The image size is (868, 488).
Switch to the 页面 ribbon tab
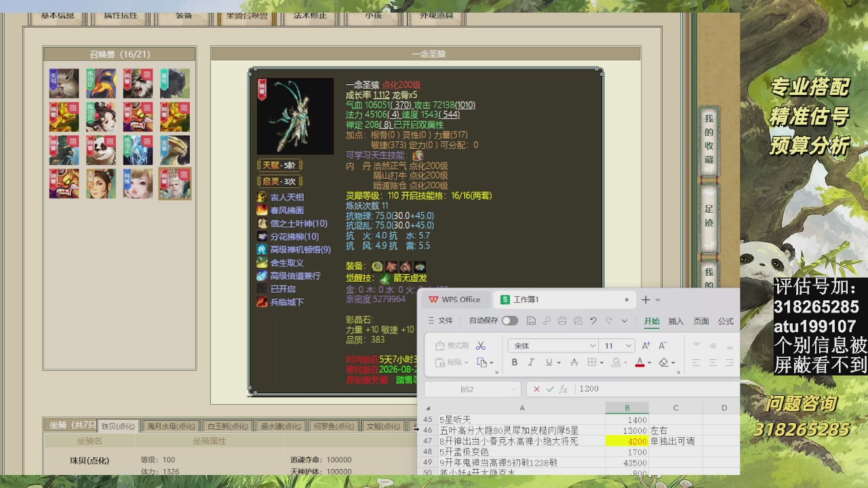point(701,321)
